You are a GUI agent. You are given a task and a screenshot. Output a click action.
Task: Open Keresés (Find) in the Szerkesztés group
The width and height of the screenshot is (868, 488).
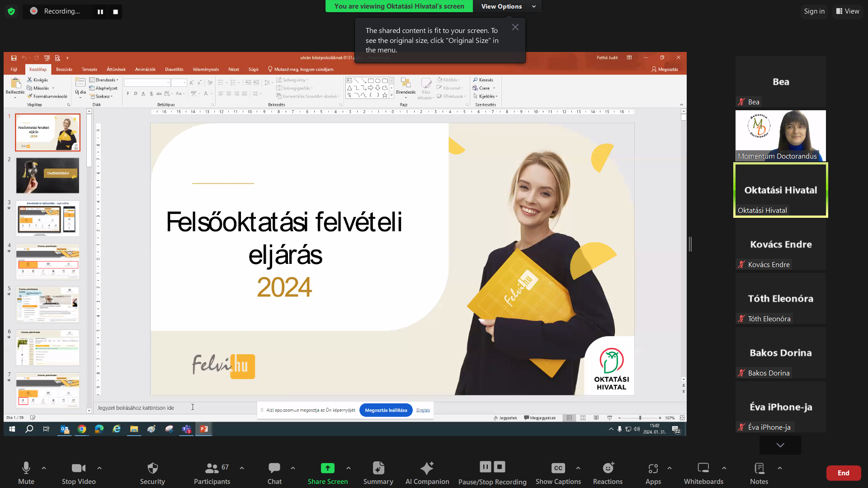point(483,80)
